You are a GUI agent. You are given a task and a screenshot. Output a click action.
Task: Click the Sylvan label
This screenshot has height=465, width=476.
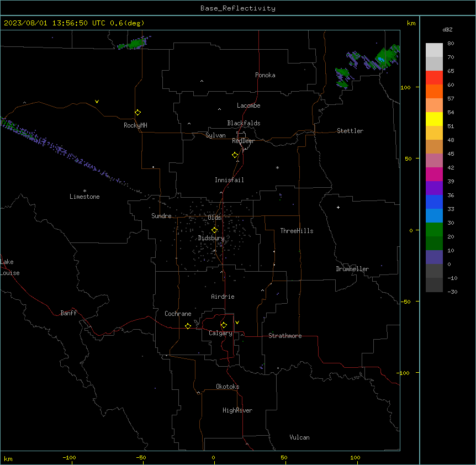click(215, 135)
